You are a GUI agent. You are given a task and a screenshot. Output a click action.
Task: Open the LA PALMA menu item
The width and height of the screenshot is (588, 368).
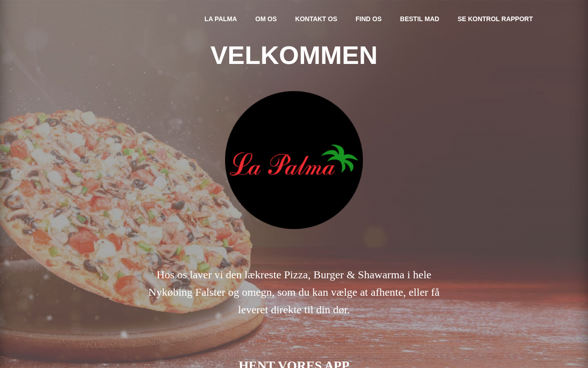[x=220, y=19]
